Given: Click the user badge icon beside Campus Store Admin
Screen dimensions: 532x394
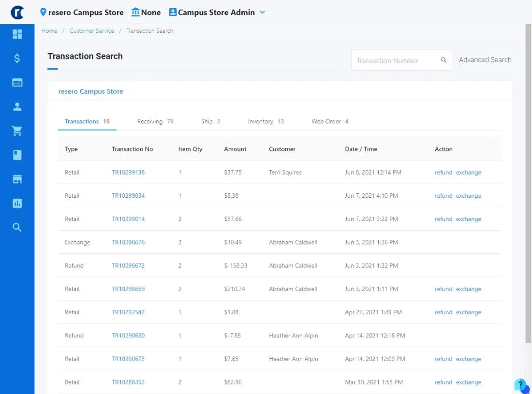Looking at the screenshot, I should point(173,12).
